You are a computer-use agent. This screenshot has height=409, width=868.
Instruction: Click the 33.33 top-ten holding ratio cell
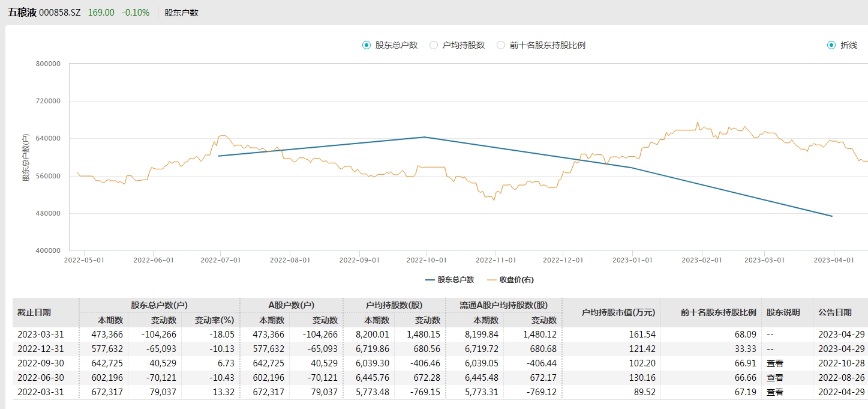click(x=746, y=349)
